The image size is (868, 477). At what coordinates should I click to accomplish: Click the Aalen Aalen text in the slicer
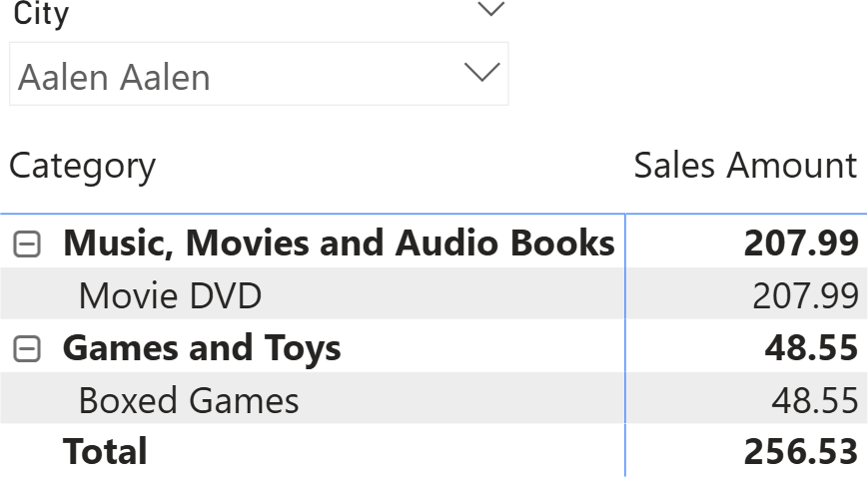114,77
